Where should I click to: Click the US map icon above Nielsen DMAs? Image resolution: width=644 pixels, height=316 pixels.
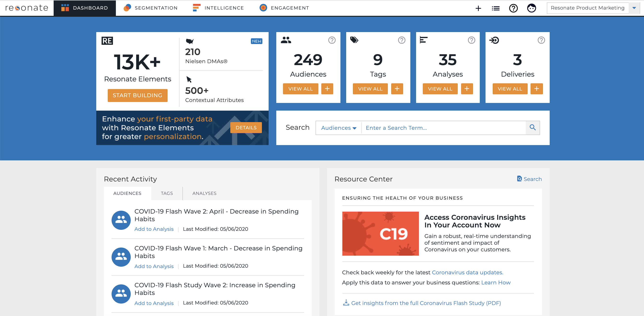pos(190,41)
